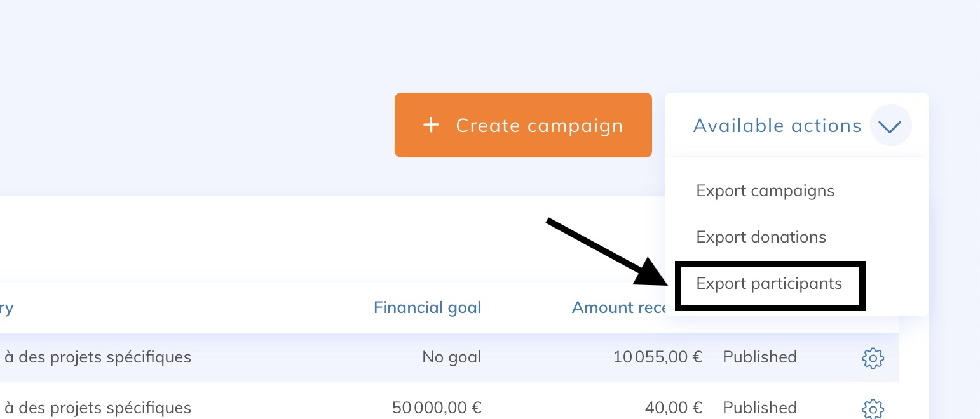980x419 pixels.
Task: Open first row's "projets spécifiques" campaign text
Action: coord(98,357)
